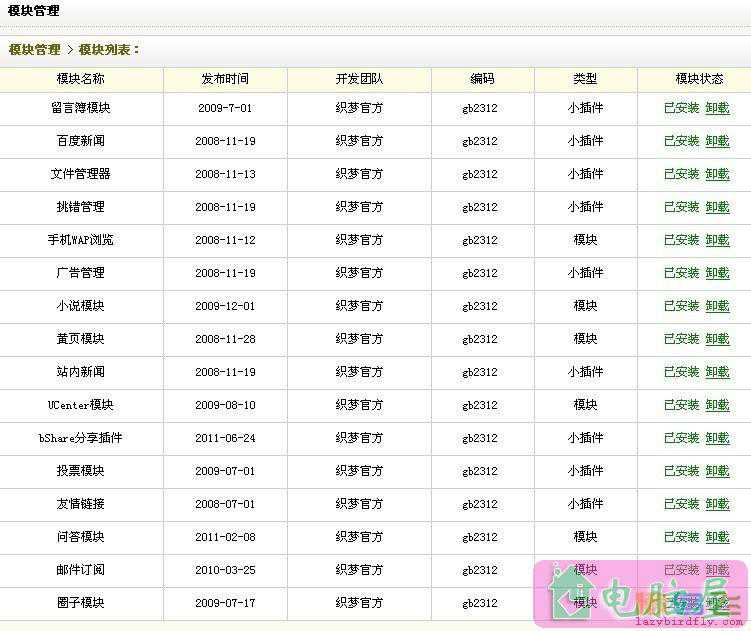Image resolution: width=751 pixels, height=631 pixels.
Task: Click 小插件 type in the 留言簿模块 row
Action: 585,108
